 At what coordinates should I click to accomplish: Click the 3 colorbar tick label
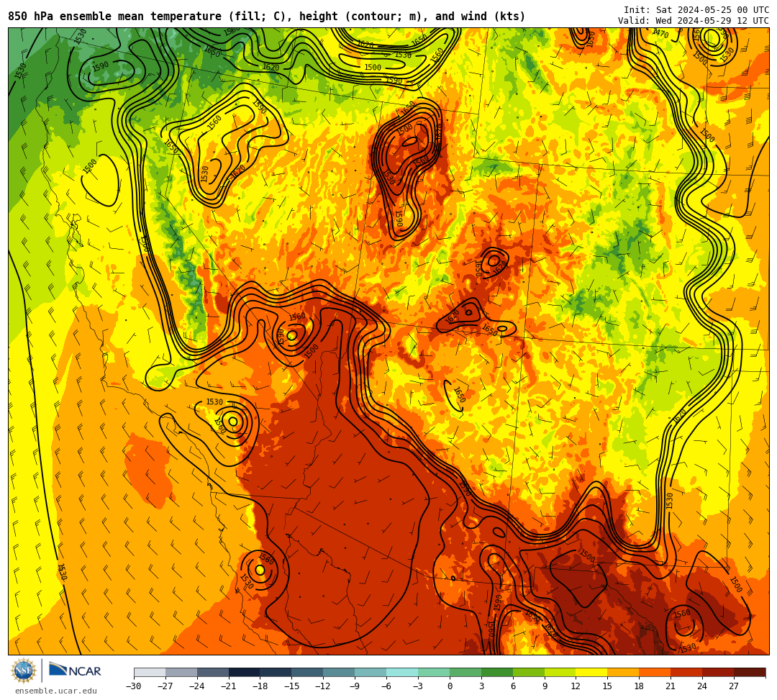pos(481,686)
